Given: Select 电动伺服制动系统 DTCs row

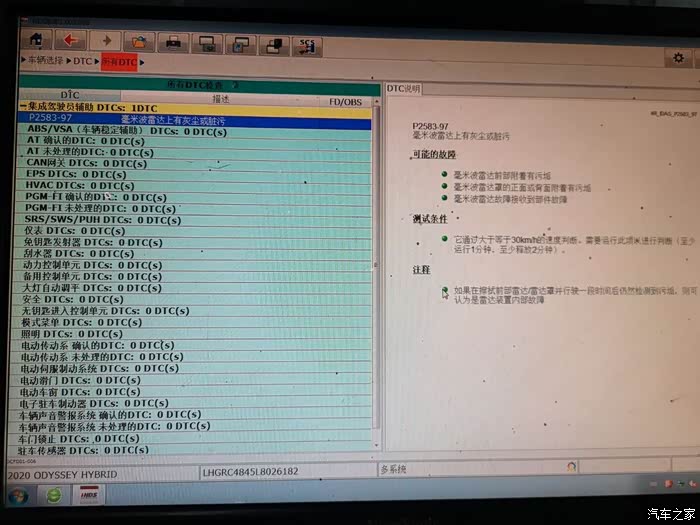Looking at the screenshot, I should coord(190,369).
